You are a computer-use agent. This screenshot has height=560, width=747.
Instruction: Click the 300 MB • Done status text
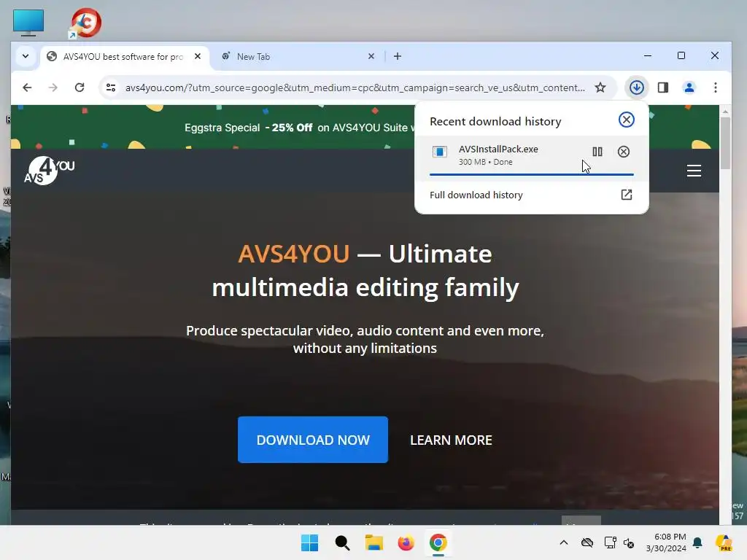coord(485,162)
